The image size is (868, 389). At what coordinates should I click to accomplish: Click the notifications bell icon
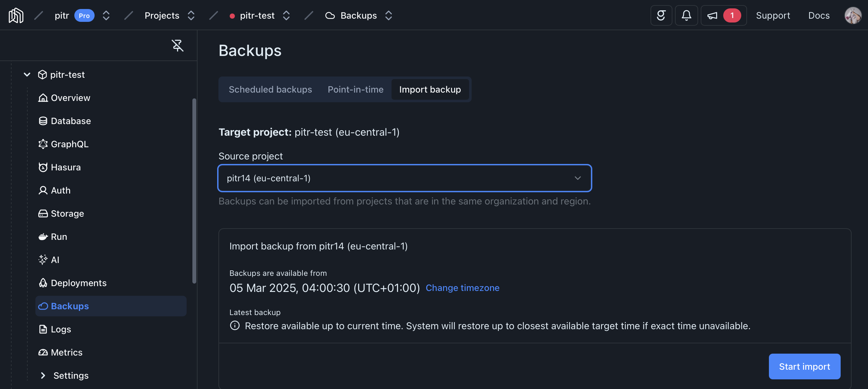[686, 15]
